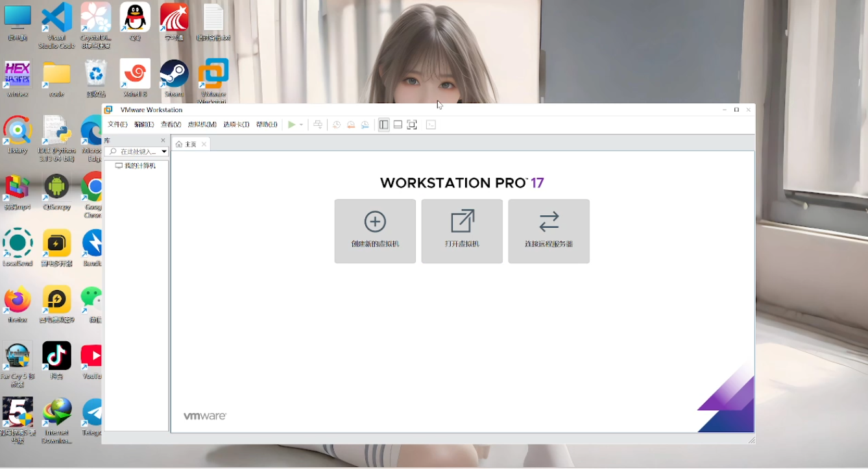Click the send Ctrl+Alt+Del toolbar icon
This screenshot has height=469, width=868.
tap(318, 125)
